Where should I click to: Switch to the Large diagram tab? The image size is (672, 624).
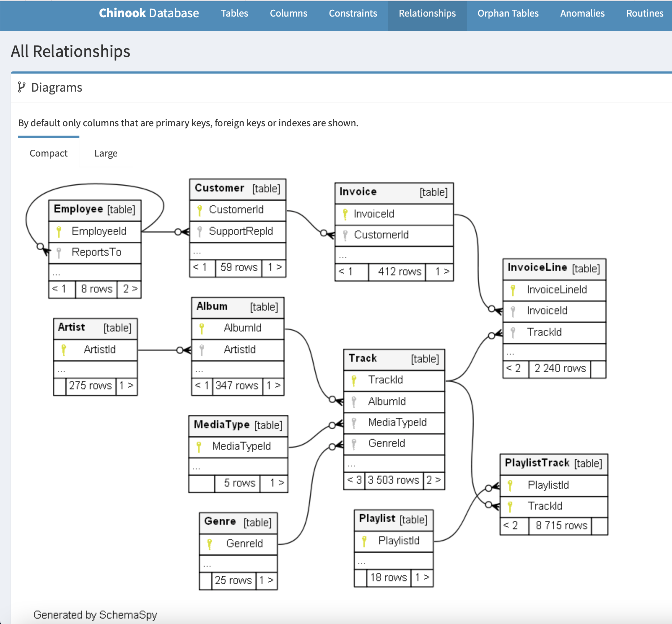[106, 153]
